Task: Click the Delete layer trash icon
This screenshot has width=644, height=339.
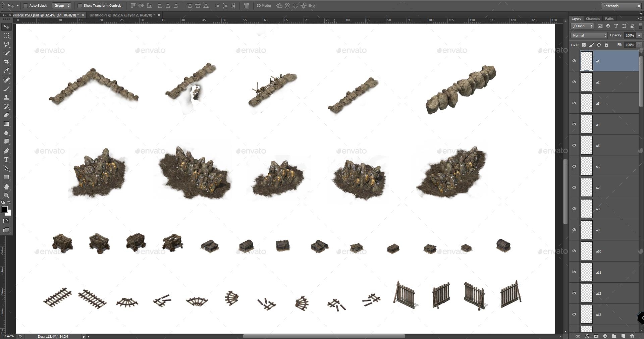Action: click(633, 336)
